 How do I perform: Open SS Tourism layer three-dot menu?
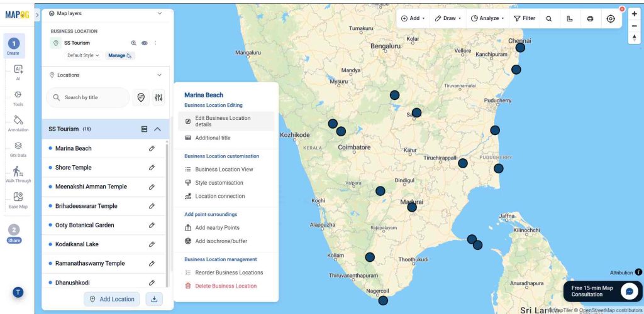click(x=155, y=43)
